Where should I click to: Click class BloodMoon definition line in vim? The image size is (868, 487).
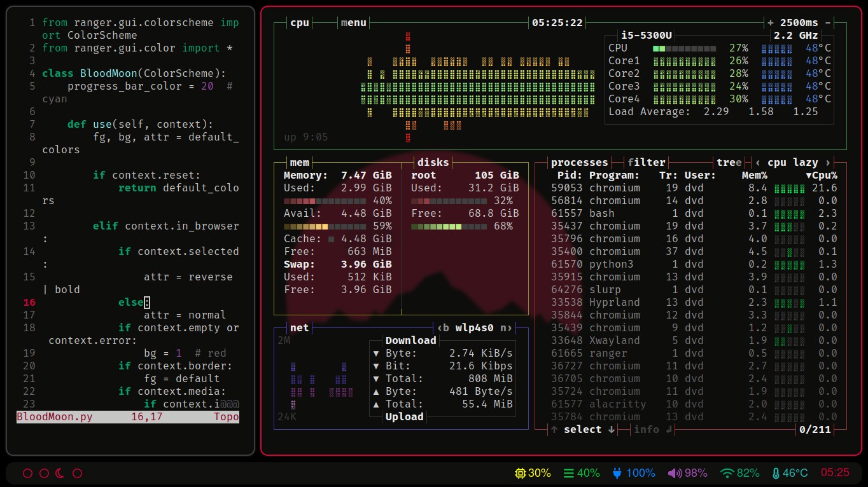[134, 73]
